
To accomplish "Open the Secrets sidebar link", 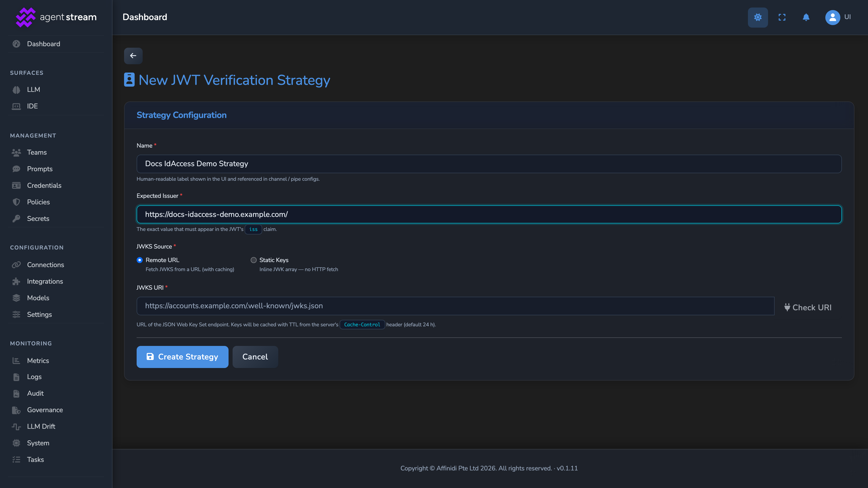I will point(56,219).
